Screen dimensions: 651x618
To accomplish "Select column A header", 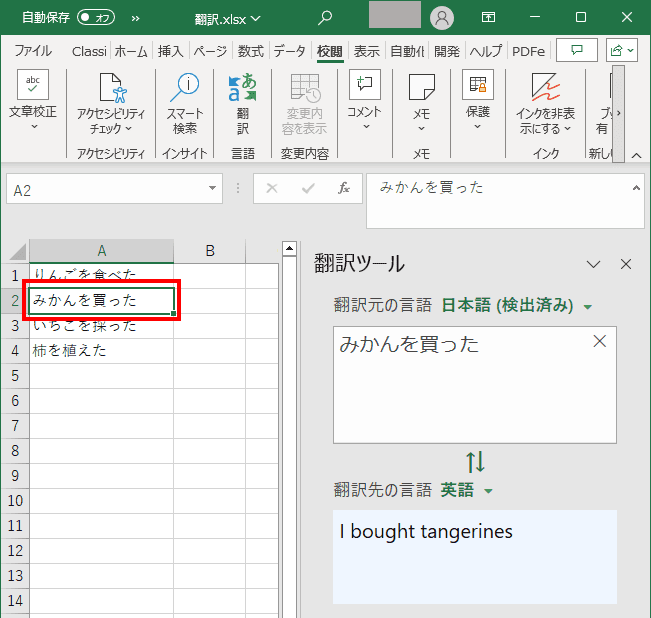I will point(102,251).
